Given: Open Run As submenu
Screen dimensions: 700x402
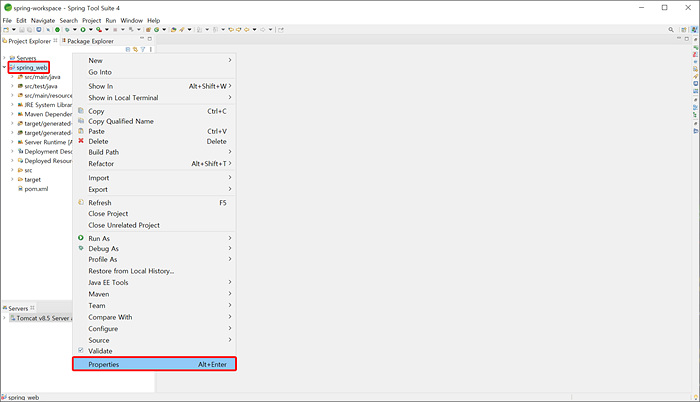Looking at the screenshot, I should tap(154, 238).
